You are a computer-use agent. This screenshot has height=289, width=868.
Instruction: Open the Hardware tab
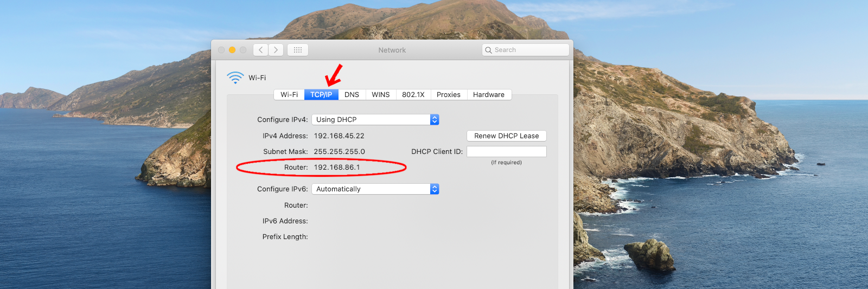(x=489, y=94)
